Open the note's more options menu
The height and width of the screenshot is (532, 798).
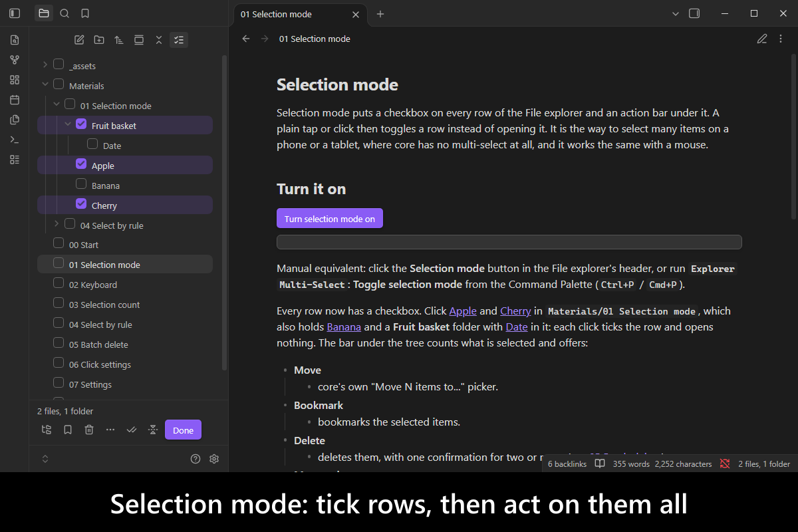(781, 39)
